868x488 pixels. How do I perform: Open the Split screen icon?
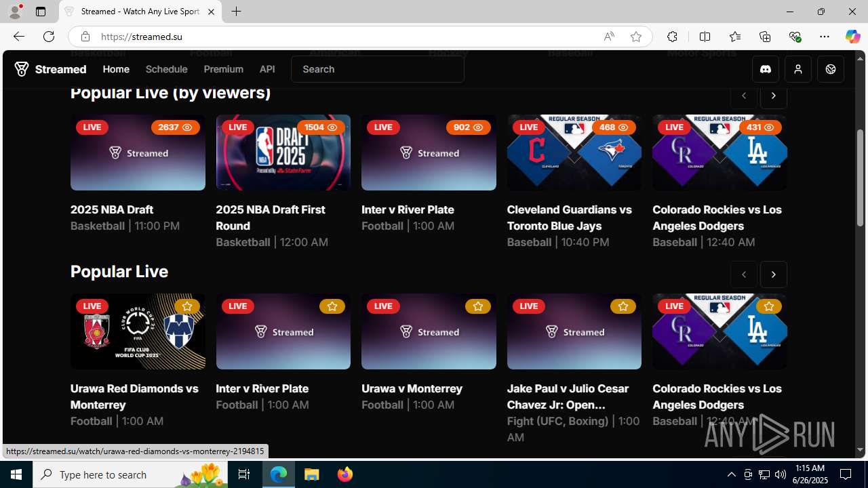click(x=705, y=37)
